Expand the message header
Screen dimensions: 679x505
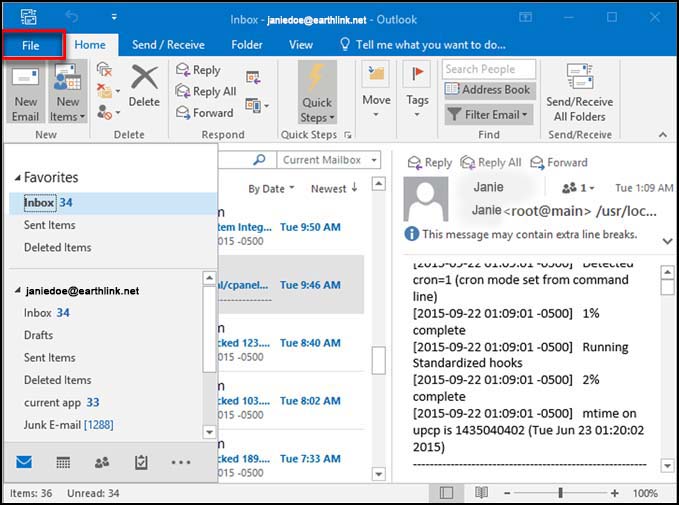pos(667,241)
